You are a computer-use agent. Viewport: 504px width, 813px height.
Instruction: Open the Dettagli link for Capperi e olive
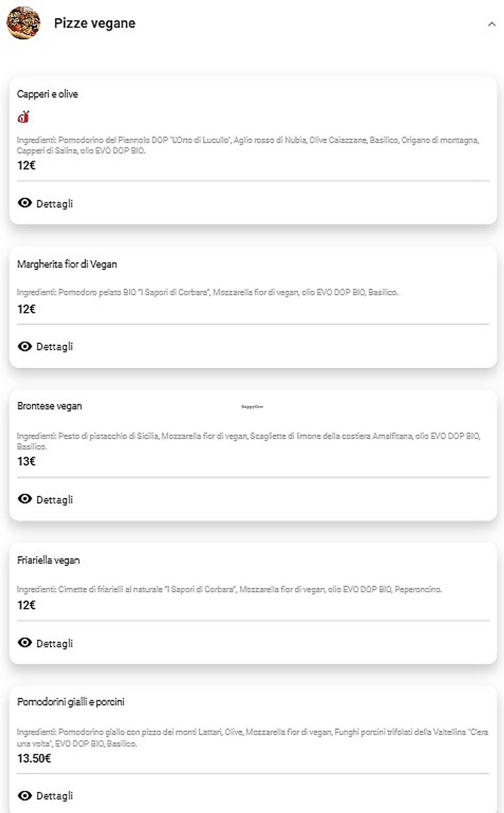pyautogui.click(x=55, y=204)
